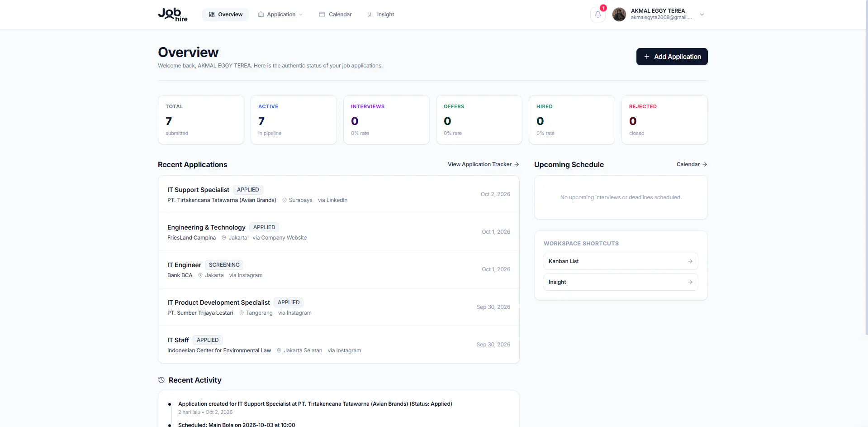Click the SCREENING status badge
The image size is (868, 427).
point(224,265)
